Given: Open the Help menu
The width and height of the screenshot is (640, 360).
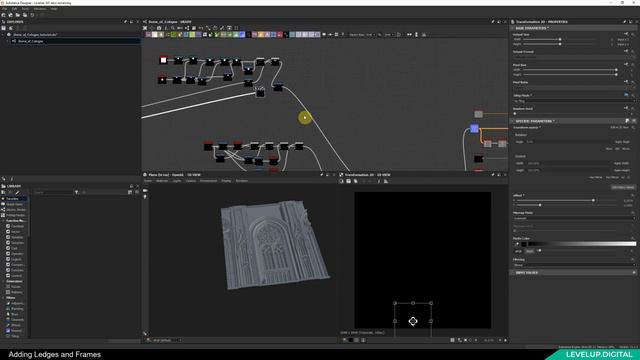Looking at the screenshot, I should pos(54,9).
